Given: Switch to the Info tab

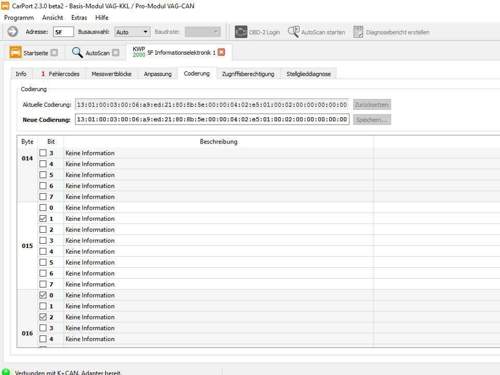Looking at the screenshot, I should (x=21, y=74).
